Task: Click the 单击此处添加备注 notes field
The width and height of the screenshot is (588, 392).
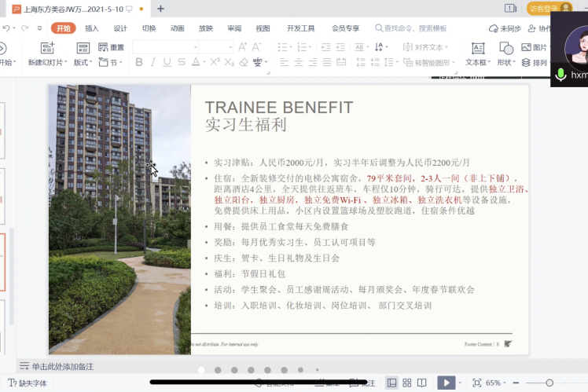Action: click(x=63, y=366)
